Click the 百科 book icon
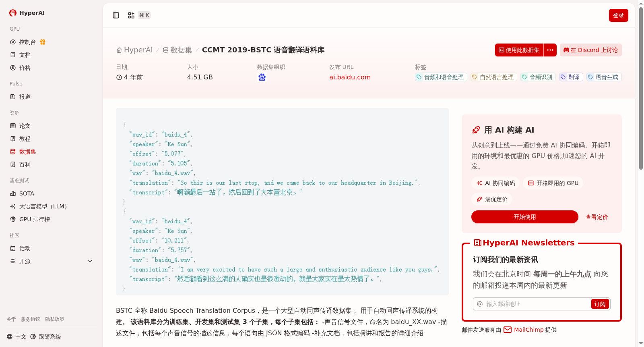 click(13, 164)
